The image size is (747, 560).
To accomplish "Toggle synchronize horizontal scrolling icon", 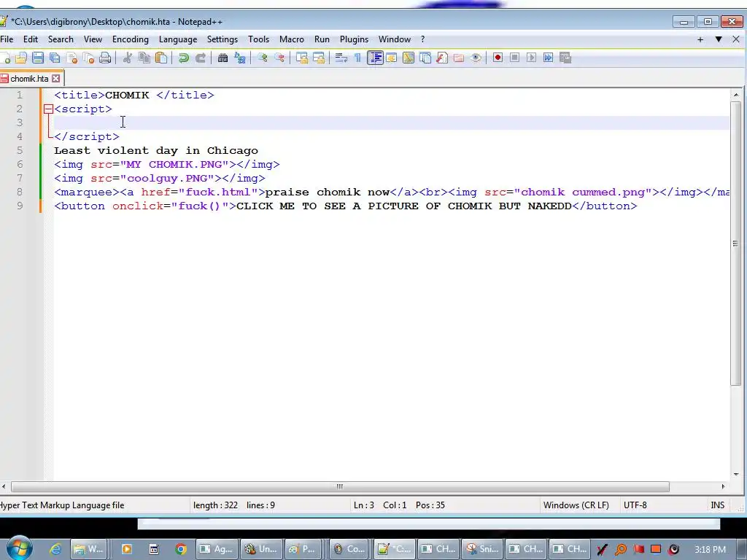I will pyautogui.click(x=319, y=58).
